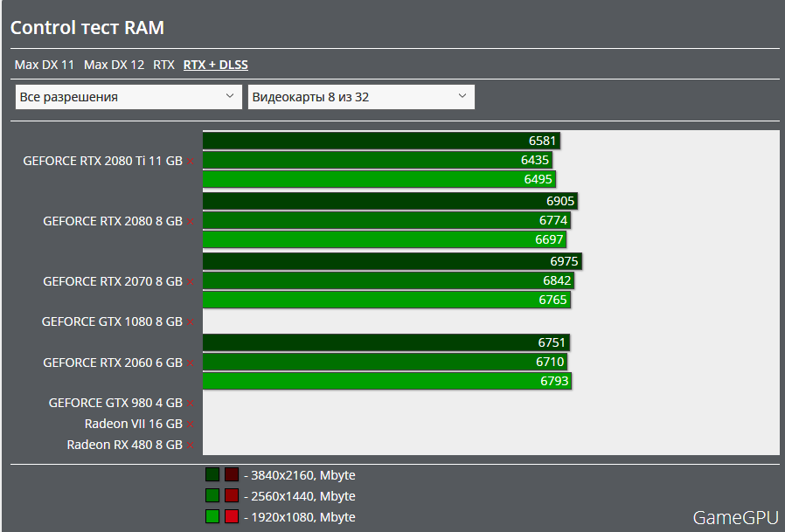Remove Radeon RX 480 8 GB with red X
Screen dimensions: 785x532
click(191, 446)
